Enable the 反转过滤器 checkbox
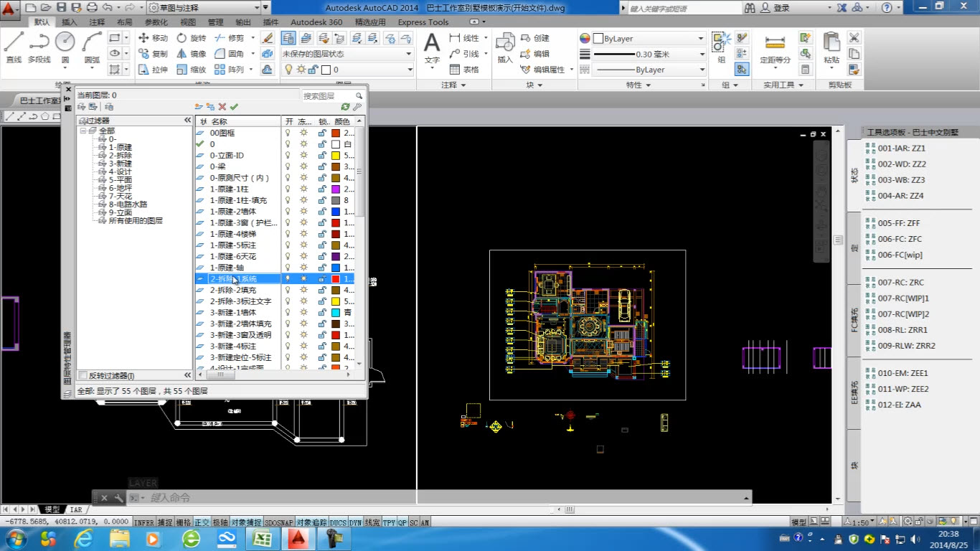The width and height of the screenshot is (980, 551). pos(83,376)
